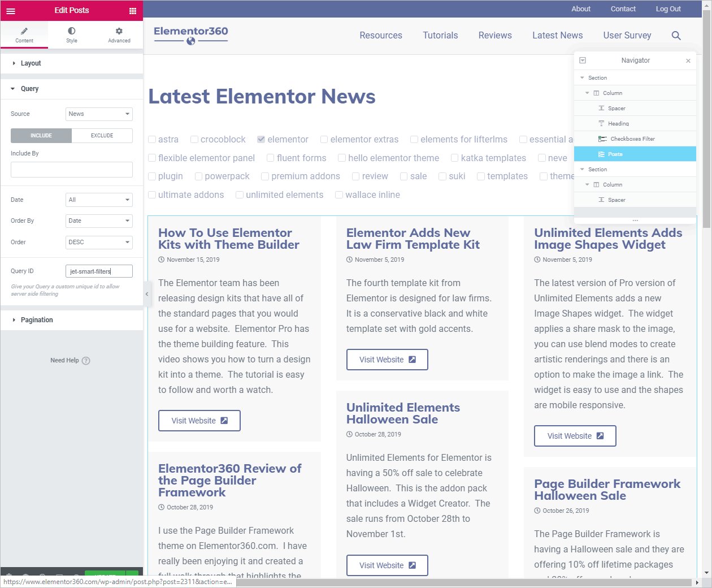Open the Elementor hamburger menu
The image size is (712, 588).
tap(11, 11)
